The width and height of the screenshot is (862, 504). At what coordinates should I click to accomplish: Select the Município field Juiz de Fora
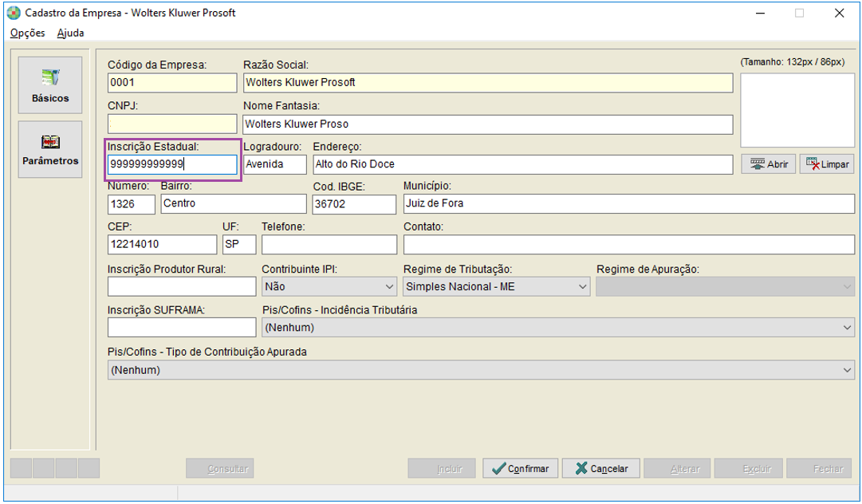pyautogui.click(x=629, y=204)
